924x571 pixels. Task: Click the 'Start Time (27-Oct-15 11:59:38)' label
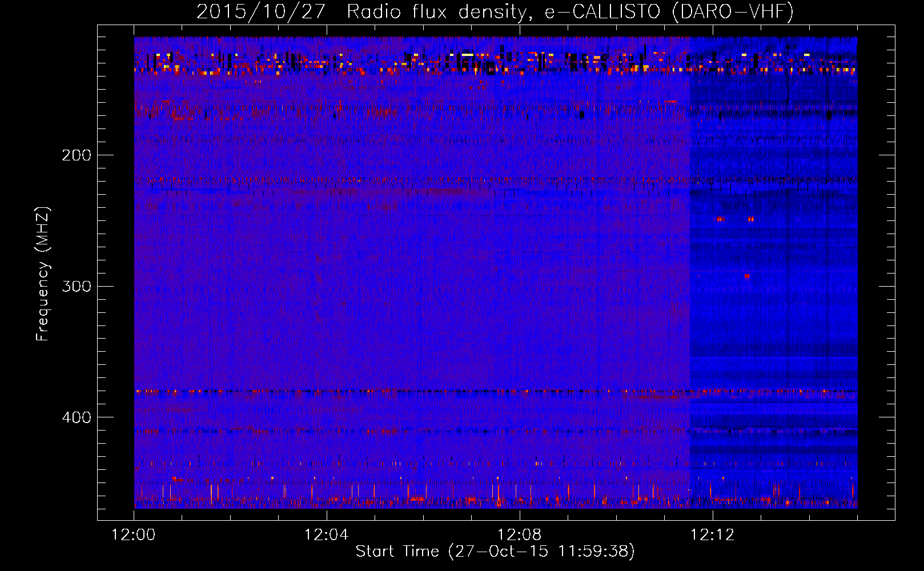coord(495,552)
